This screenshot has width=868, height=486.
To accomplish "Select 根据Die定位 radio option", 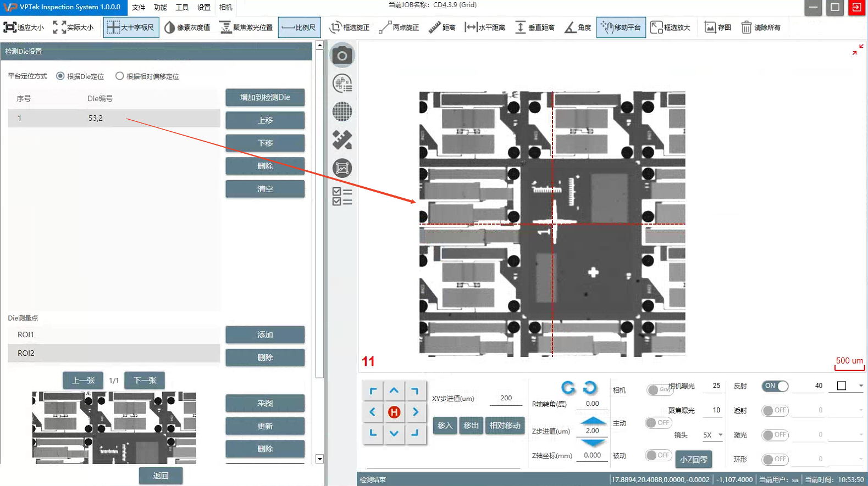I will coord(60,76).
